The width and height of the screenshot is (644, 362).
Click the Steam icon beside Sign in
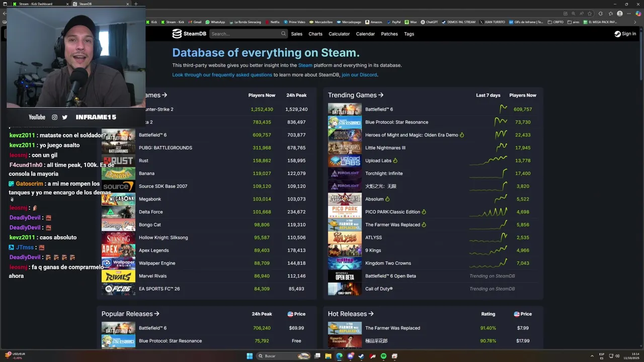click(x=617, y=34)
